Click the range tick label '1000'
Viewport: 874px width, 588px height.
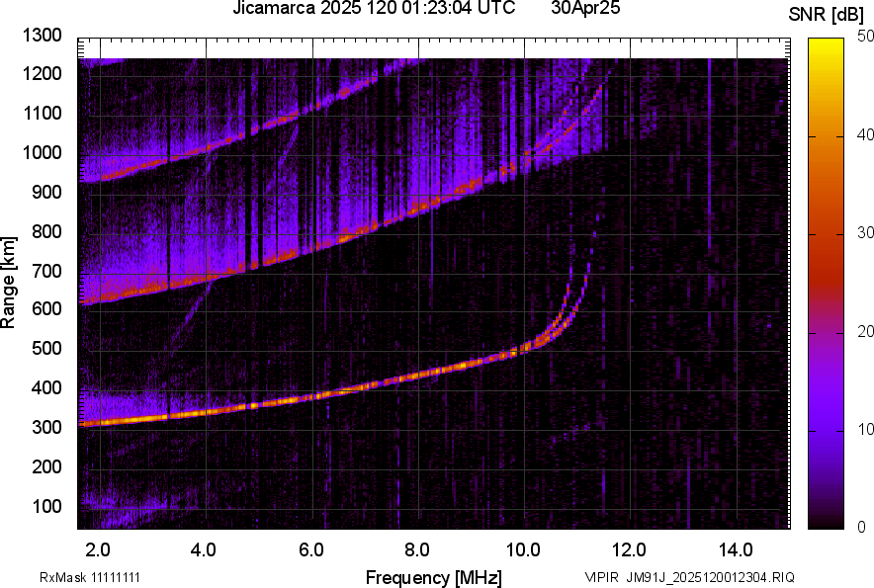[x=42, y=152]
